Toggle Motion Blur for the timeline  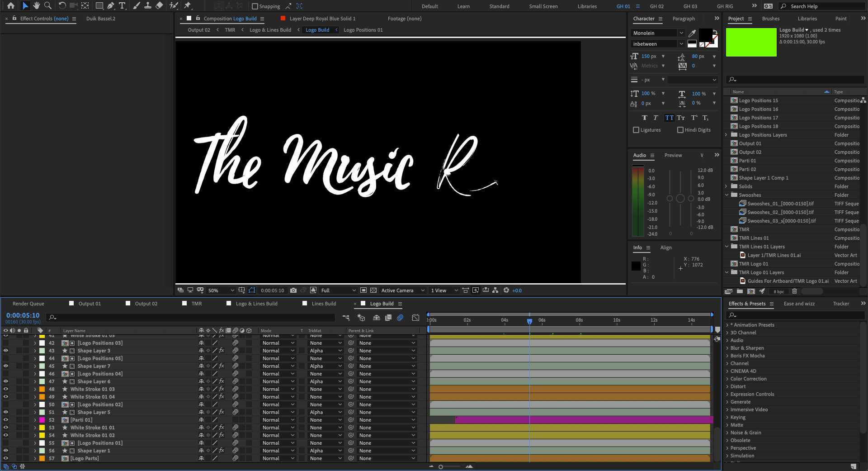(x=400, y=318)
